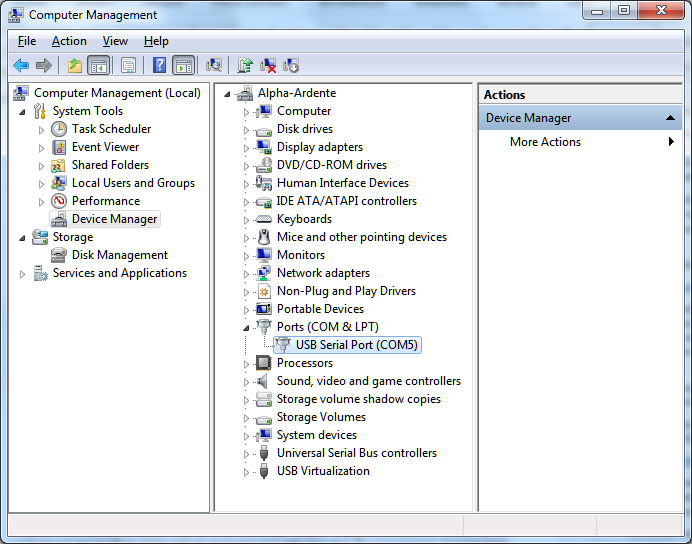Click the DVD/CD-ROM drives icon
The height and width of the screenshot is (544, 692).
coord(264,165)
